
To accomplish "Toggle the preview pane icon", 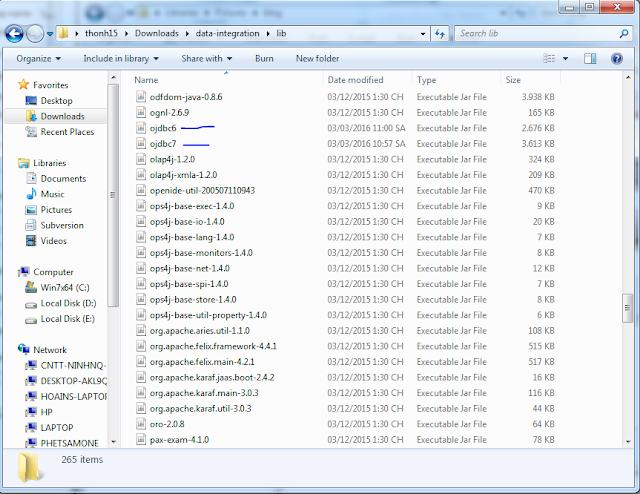I will (x=590, y=59).
